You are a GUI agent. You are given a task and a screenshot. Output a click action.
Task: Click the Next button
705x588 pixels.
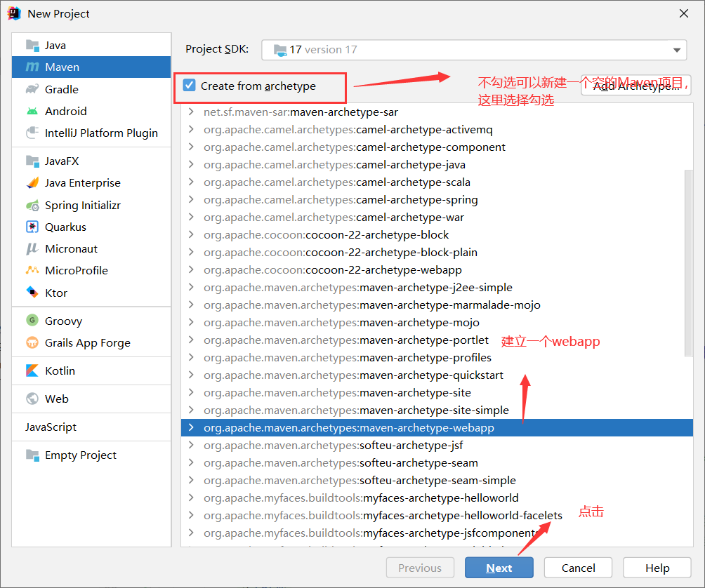(499, 568)
